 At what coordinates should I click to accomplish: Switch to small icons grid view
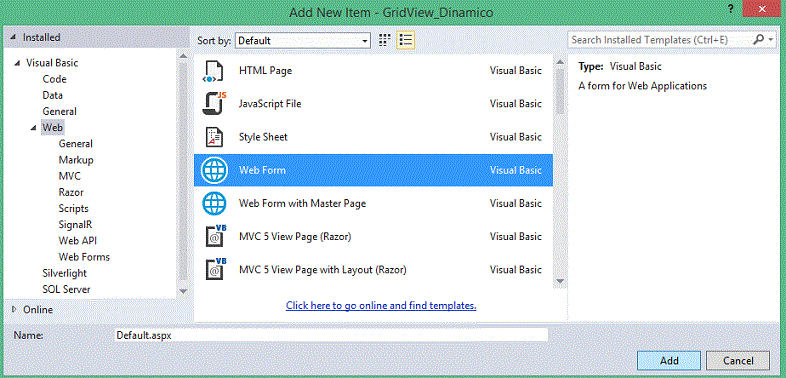(x=384, y=40)
